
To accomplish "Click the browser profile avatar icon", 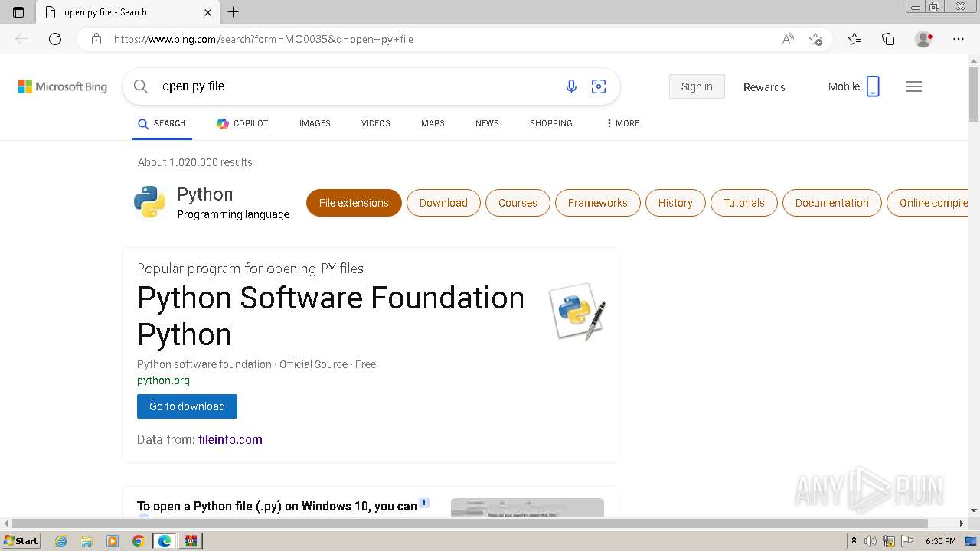I will click(923, 39).
